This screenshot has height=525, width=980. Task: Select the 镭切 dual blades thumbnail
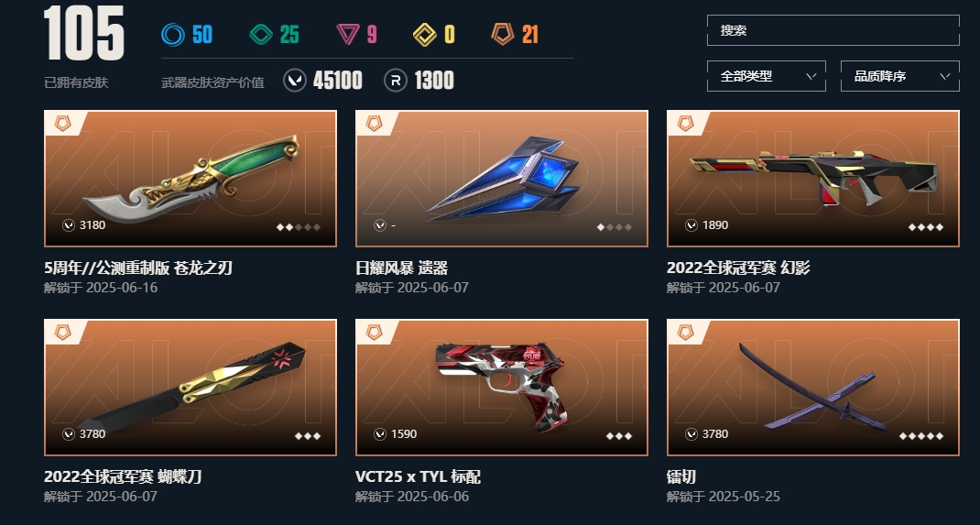tap(813, 388)
